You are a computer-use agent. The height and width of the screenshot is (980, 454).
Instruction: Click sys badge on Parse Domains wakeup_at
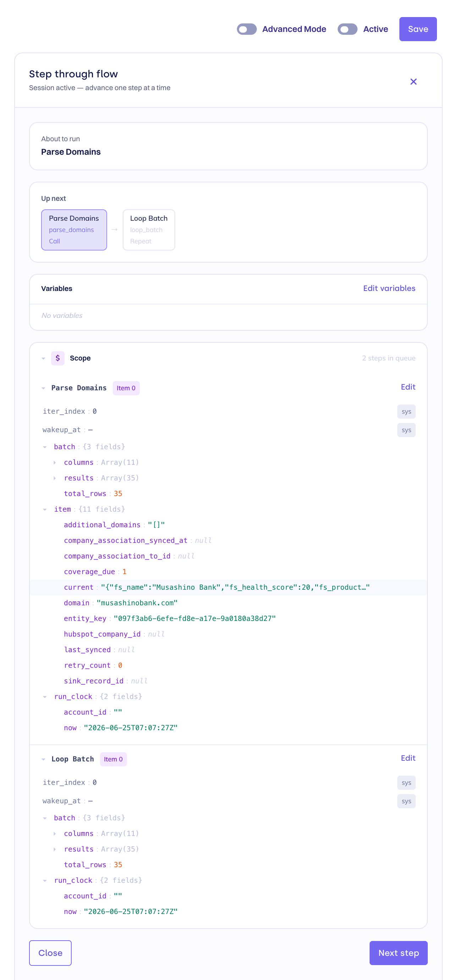pyautogui.click(x=406, y=430)
